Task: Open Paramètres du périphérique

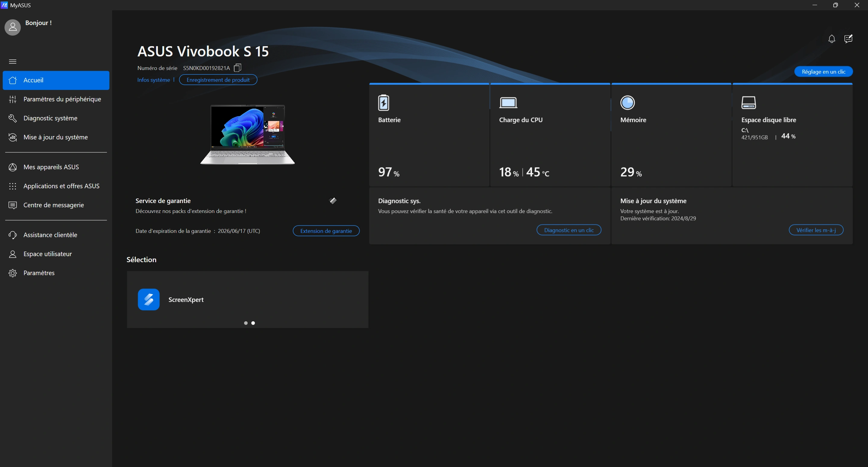Action: click(56, 99)
